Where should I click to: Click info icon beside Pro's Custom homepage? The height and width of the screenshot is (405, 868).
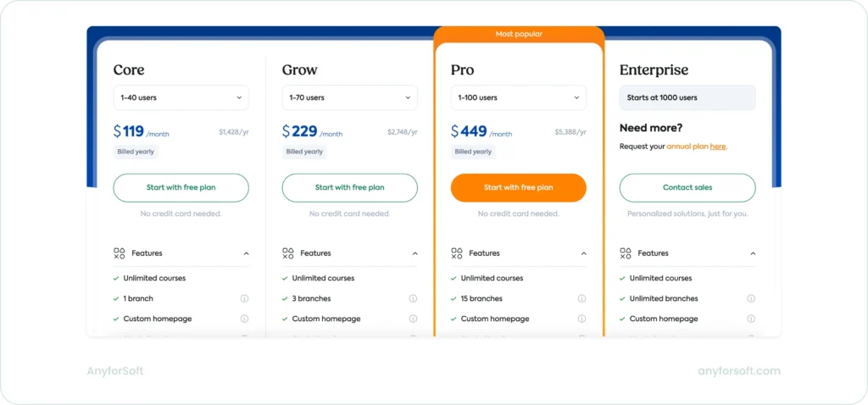tap(581, 319)
